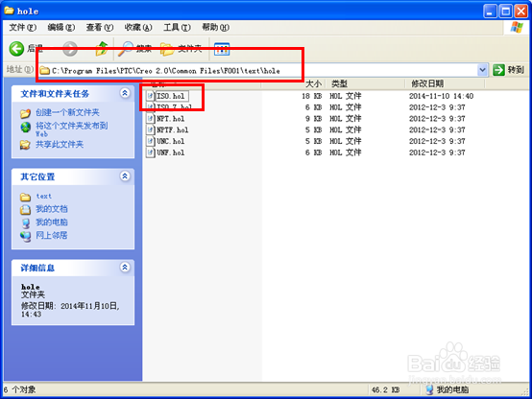The width and height of the screenshot is (532, 399).
Task: Toggle the Folders pane toolbar button
Action: [x=166, y=49]
